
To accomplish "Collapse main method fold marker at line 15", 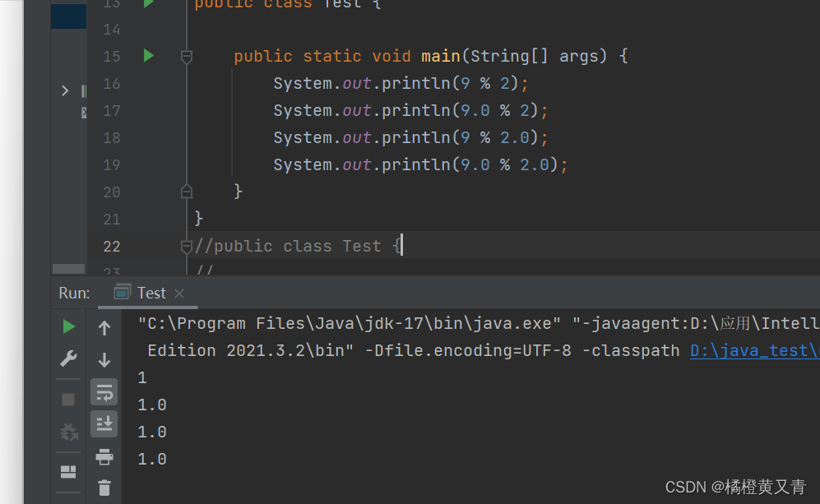I will click(x=186, y=56).
